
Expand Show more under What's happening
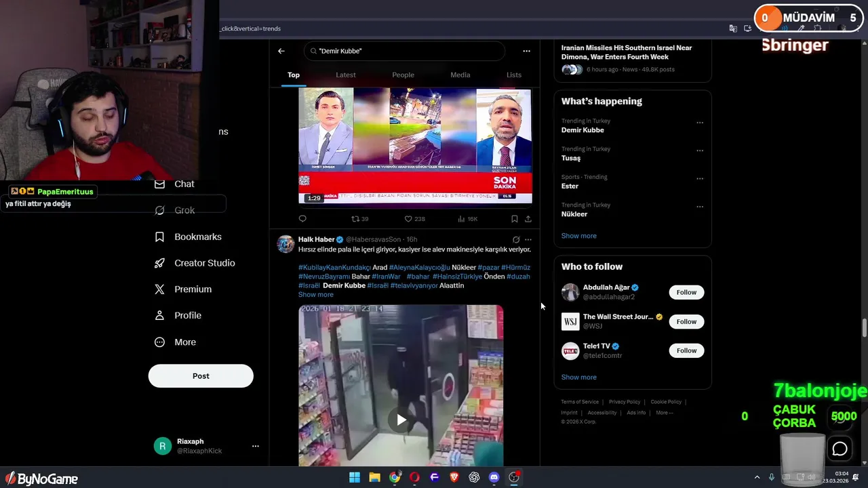tap(579, 236)
